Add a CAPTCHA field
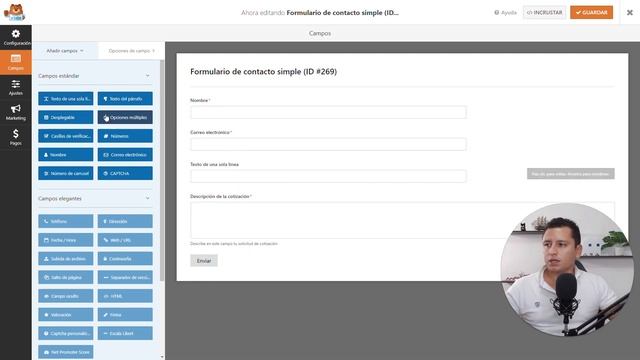 (125, 173)
